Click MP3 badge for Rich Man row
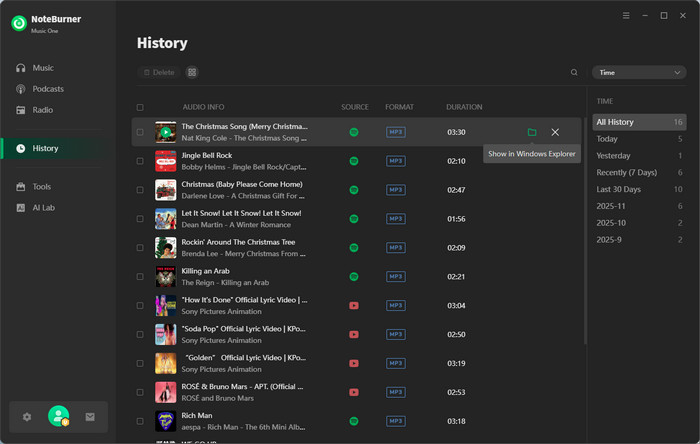The width and height of the screenshot is (700, 444). tap(396, 421)
